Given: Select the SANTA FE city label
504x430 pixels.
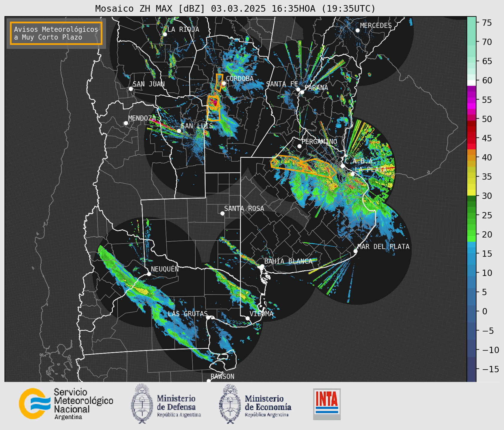Looking at the screenshot, I should click(282, 84).
